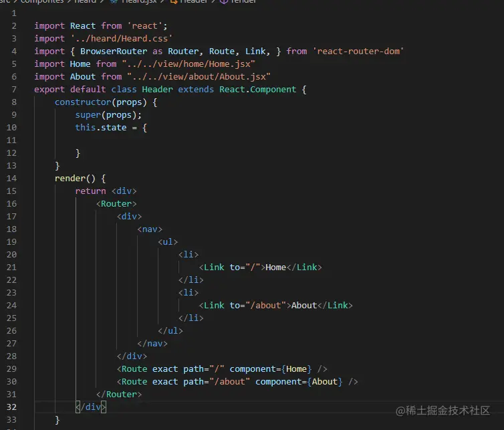This screenshot has width=504, height=430.
Task: Click the '../../view/about/About.jsx' path on line 6
Action: coord(199,76)
